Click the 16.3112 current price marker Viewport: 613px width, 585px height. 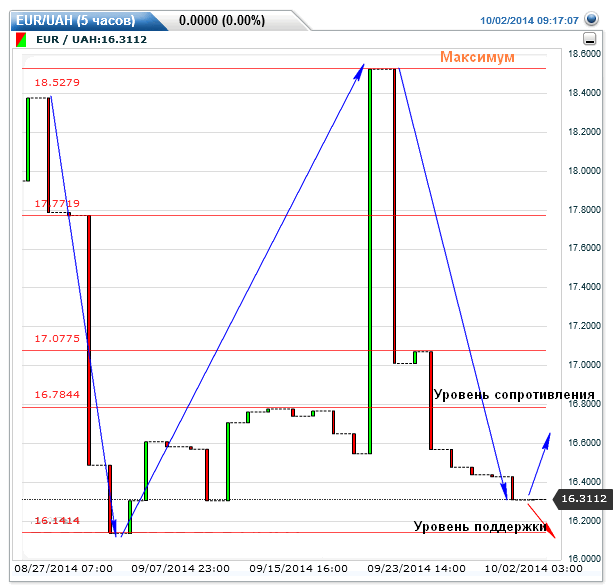583,499
